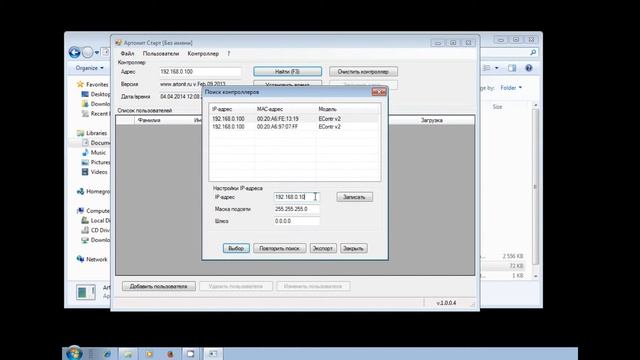
Task: Click the Back arrow in Explorer window
Action: [75, 52]
